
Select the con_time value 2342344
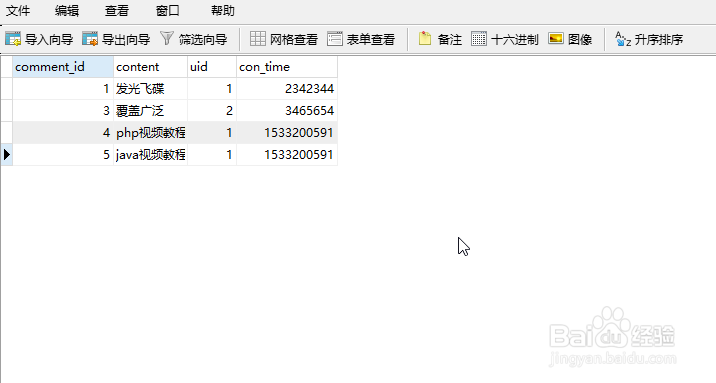pyautogui.click(x=287, y=89)
